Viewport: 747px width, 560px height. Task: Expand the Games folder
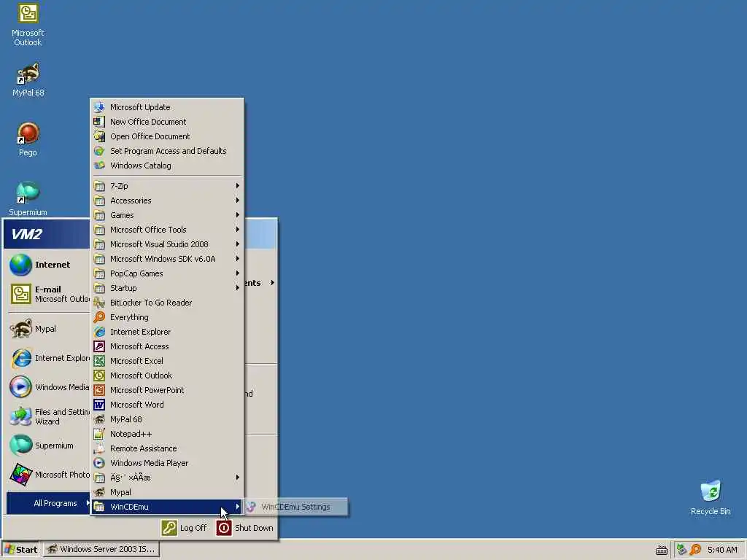tap(167, 215)
